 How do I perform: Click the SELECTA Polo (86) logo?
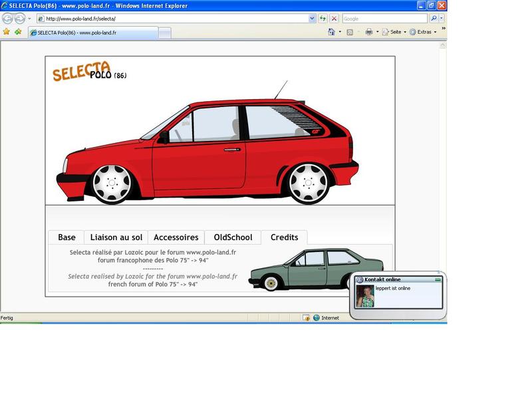[x=90, y=71]
